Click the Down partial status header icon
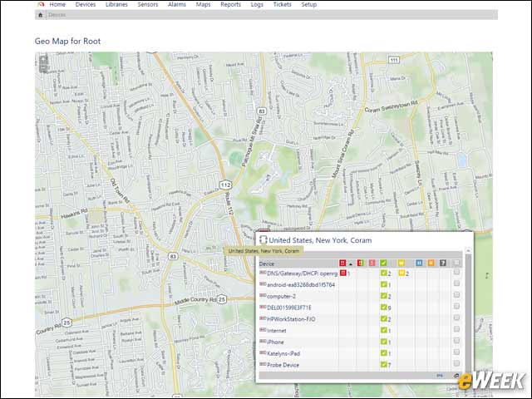Image resolution: width=532 pixels, height=399 pixels. (360, 263)
